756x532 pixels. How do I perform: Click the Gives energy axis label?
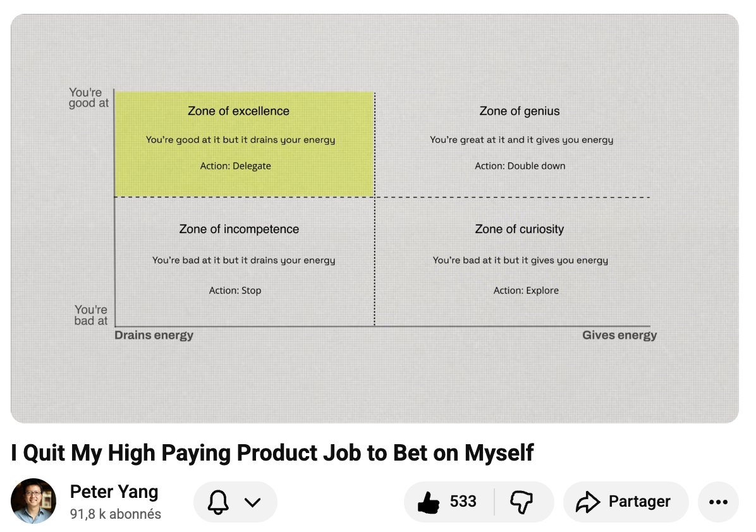tap(619, 336)
